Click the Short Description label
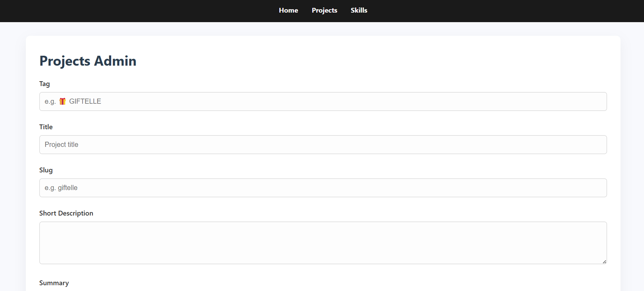The image size is (644, 291). 66,213
